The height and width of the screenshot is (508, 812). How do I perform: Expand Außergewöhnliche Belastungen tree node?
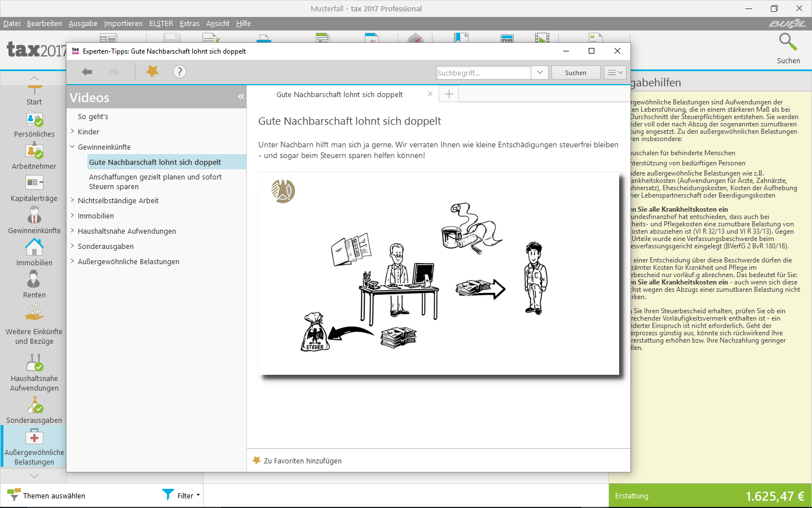pos(73,261)
